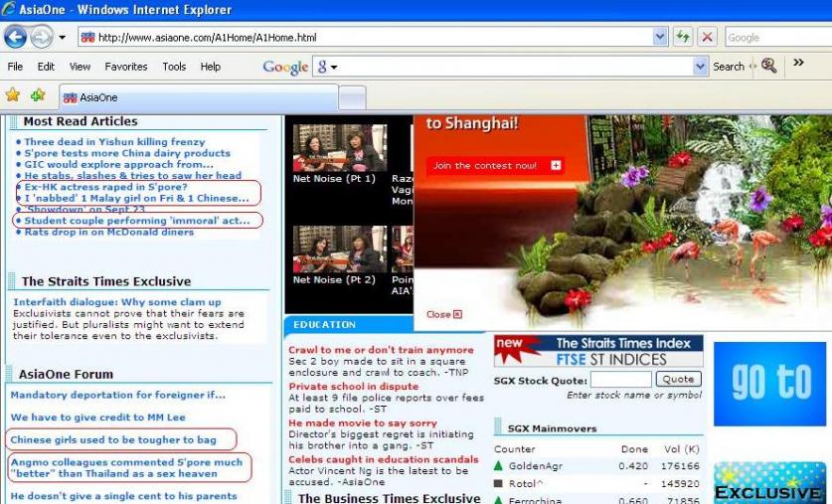
Task: Close the Shanghai contest ad overlay
Action: click(x=444, y=314)
